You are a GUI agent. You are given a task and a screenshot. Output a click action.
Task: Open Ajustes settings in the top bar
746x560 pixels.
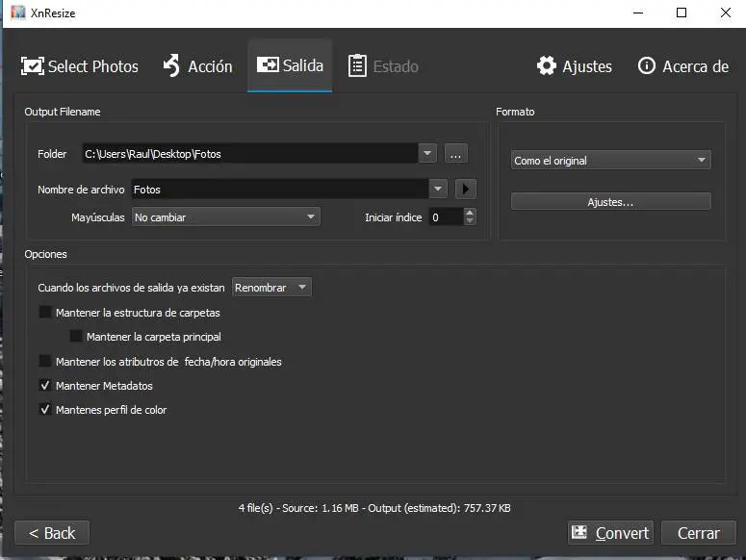click(x=575, y=66)
